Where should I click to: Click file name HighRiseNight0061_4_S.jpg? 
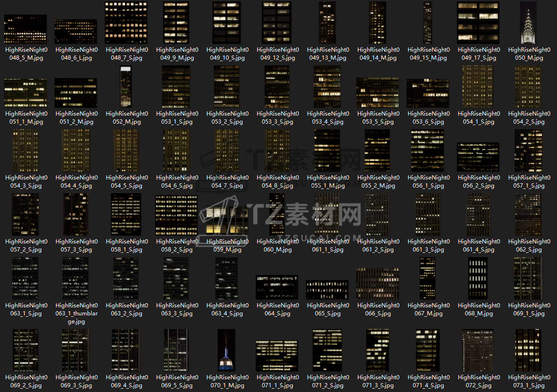pyautogui.click(x=479, y=245)
